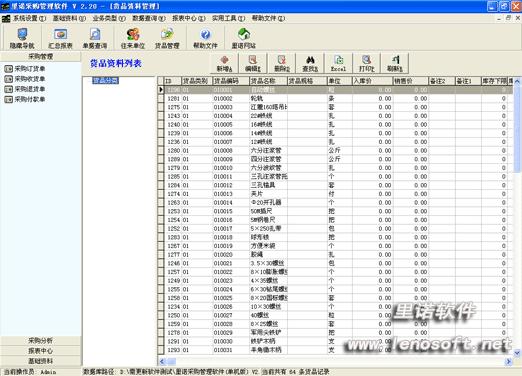Viewport: 522px width, 376px height.
Task: Open the 货品管理 goods management icon
Action: coord(167,38)
